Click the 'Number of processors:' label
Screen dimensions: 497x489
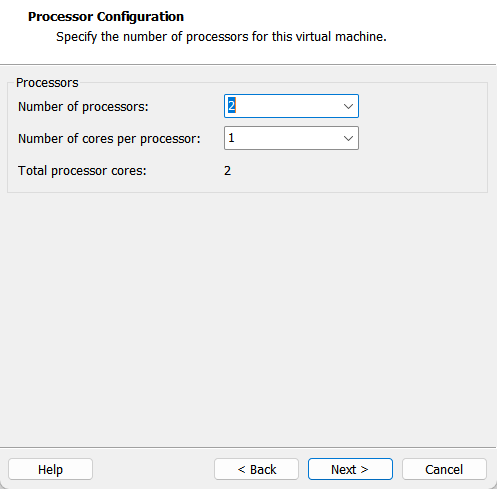pyautogui.click(x=83, y=107)
